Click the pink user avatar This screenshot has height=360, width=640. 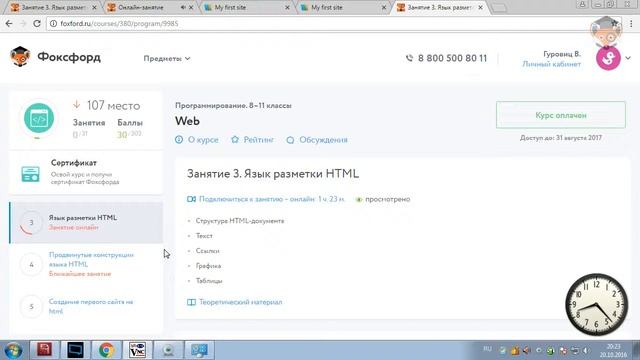tap(608, 58)
